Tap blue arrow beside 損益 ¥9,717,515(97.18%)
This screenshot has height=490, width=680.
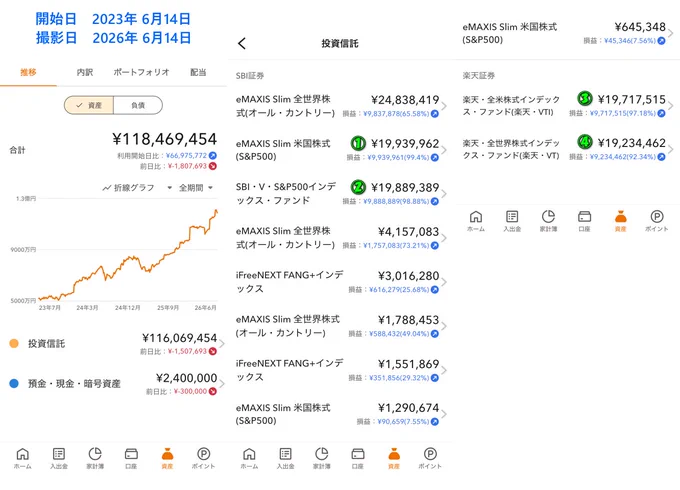pyautogui.click(x=661, y=113)
